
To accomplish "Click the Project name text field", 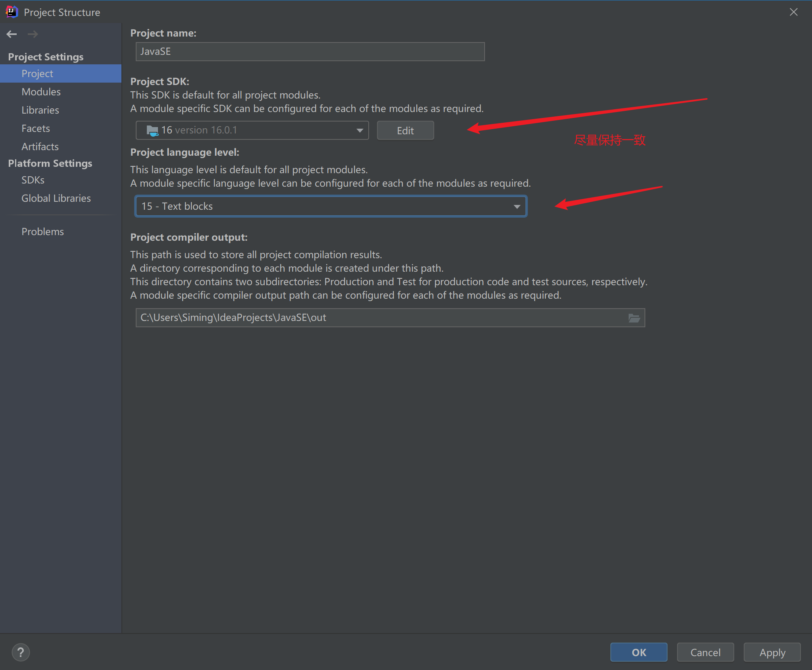I will click(x=310, y=52).
